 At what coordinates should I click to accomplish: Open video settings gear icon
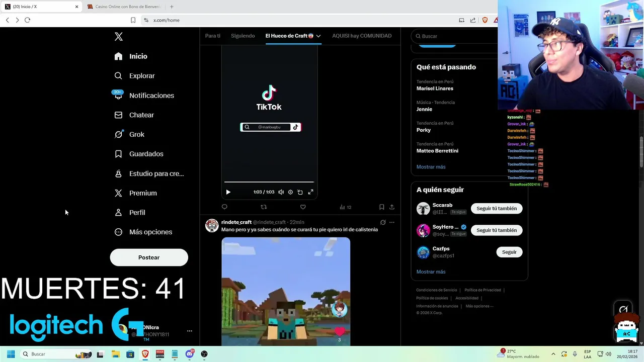coord(290,192)
